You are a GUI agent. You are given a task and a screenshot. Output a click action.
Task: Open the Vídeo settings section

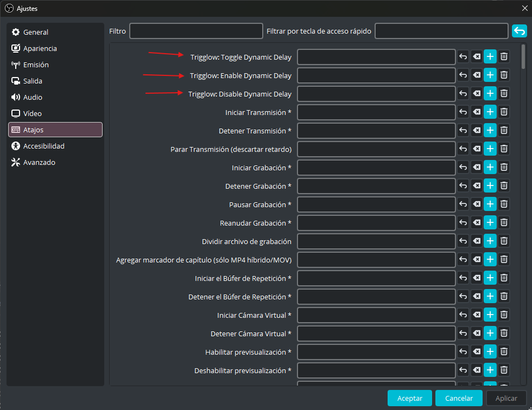pyautogui.click(x=55, y=113)
